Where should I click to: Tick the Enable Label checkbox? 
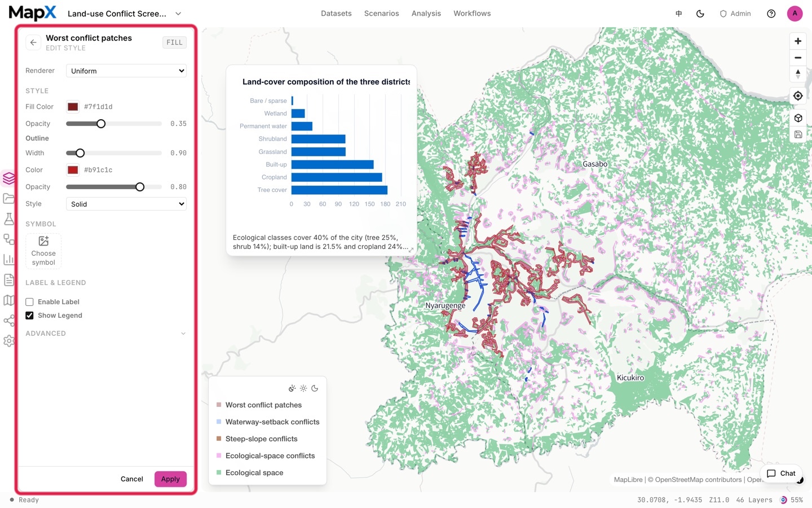(29, 302)
